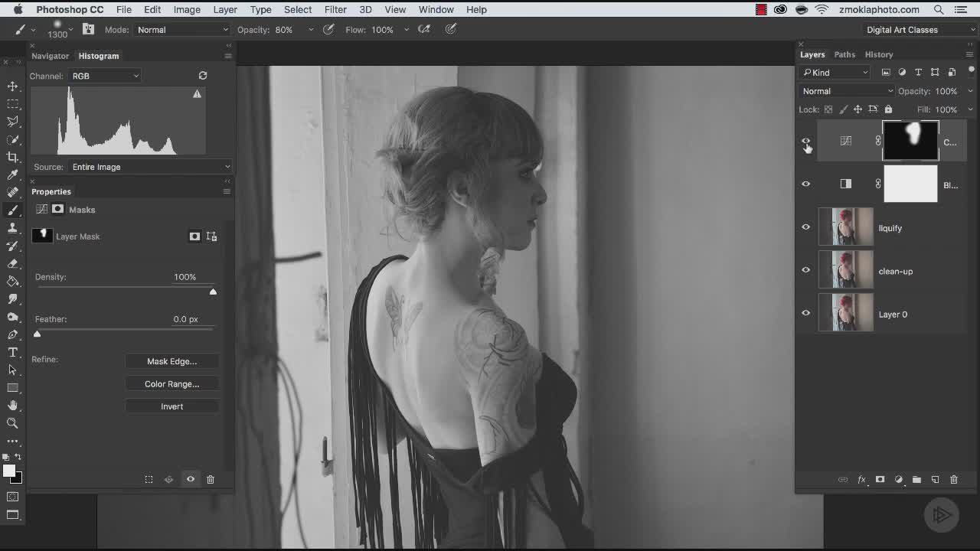Open the Image menu
980x551 pixels.
pos(187,9)
